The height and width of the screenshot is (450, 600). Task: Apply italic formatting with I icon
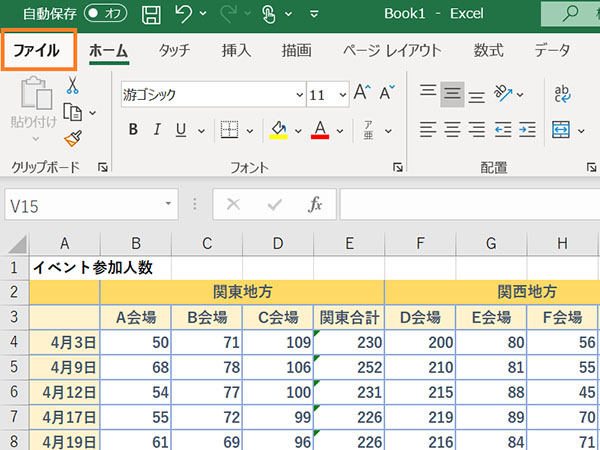tap(157, 130)
